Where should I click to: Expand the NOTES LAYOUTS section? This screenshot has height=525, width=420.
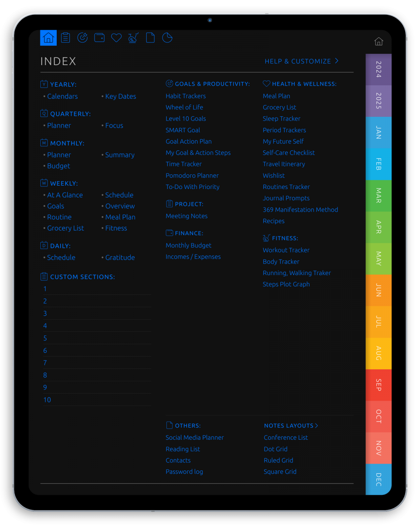click(291, 425)
